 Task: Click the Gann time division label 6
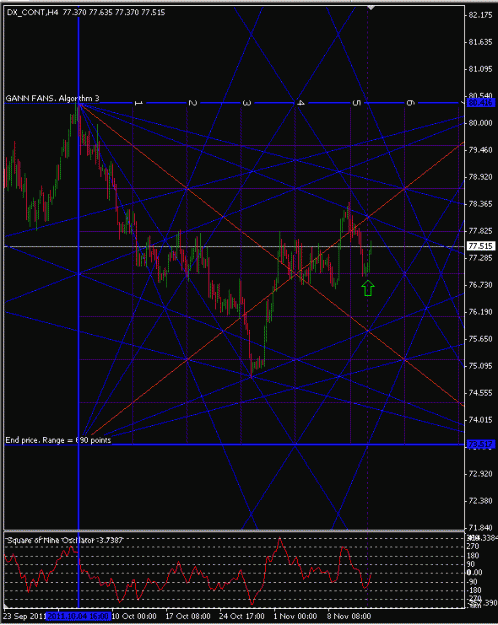tap(411, 103)
